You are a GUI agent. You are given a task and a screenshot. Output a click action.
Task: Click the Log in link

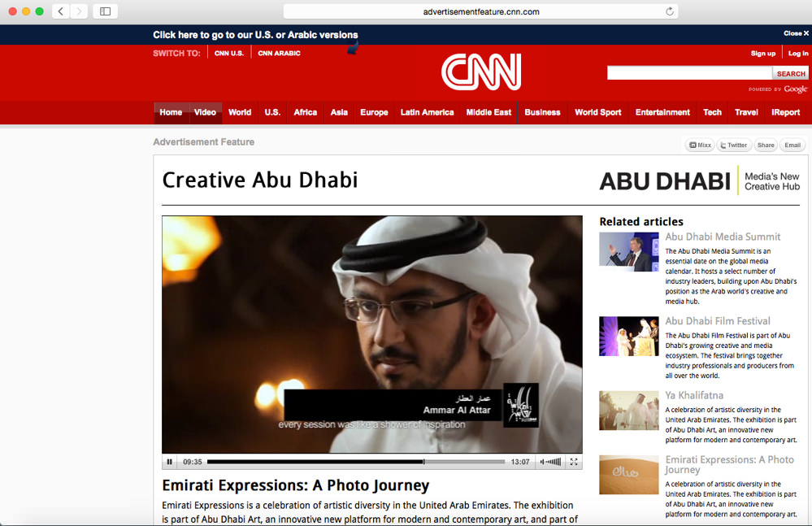pos(798,54)
